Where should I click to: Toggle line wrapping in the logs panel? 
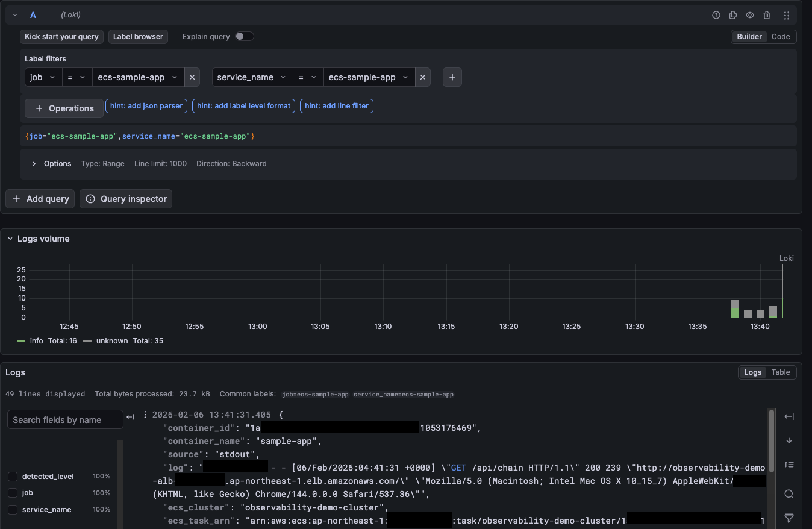coord(789,416)
